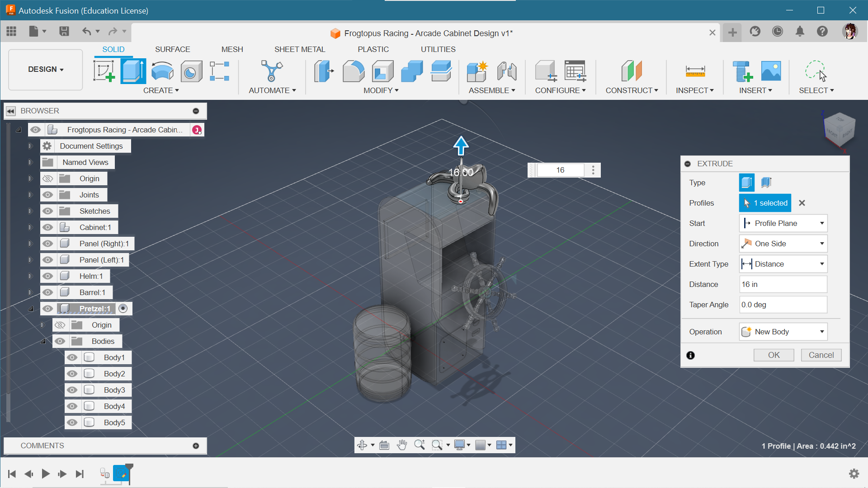
Task: Choose the thin extrude type icon
Action: point(766,183)
